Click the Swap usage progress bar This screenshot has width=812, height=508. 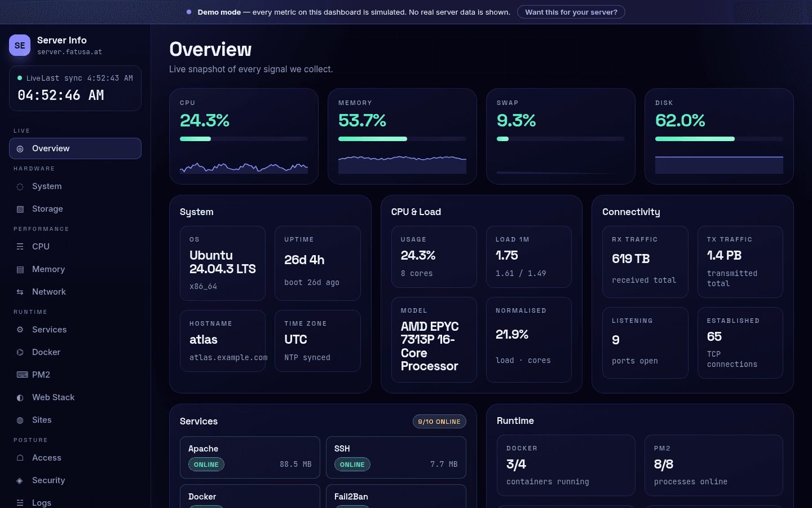[x=561, y=139]
